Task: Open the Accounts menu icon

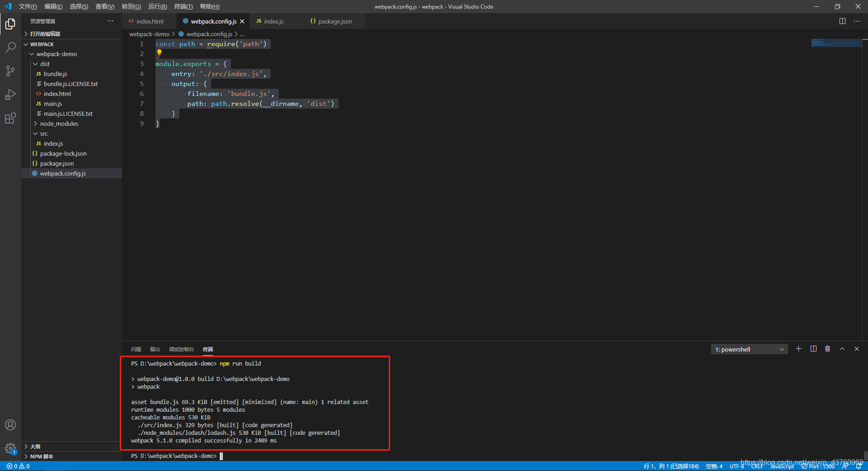Action: [x=10, y=425]
